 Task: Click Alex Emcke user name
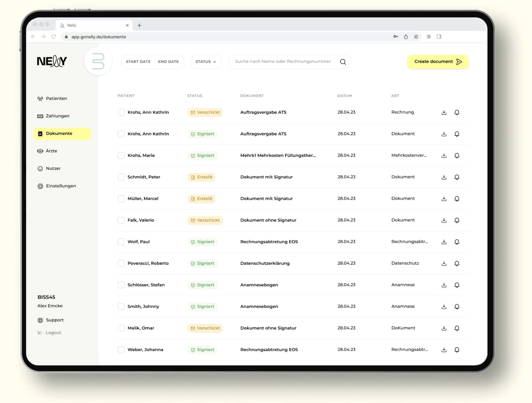click(50, 306)
